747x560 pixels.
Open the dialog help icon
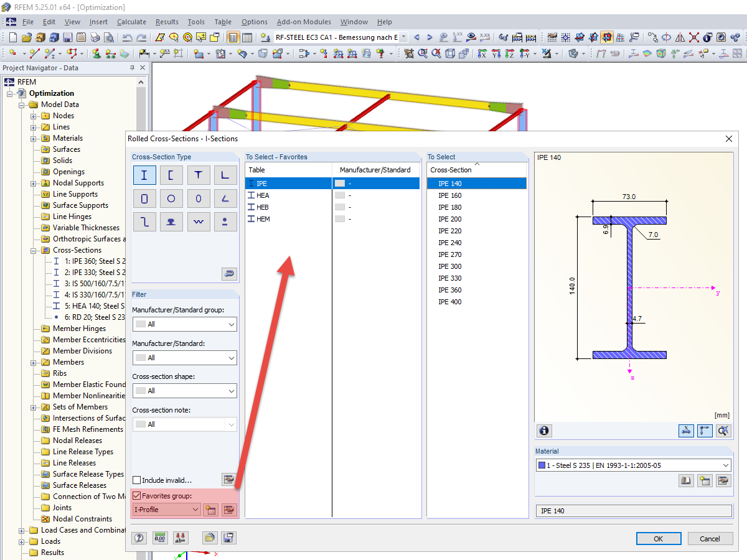(139, 538)
